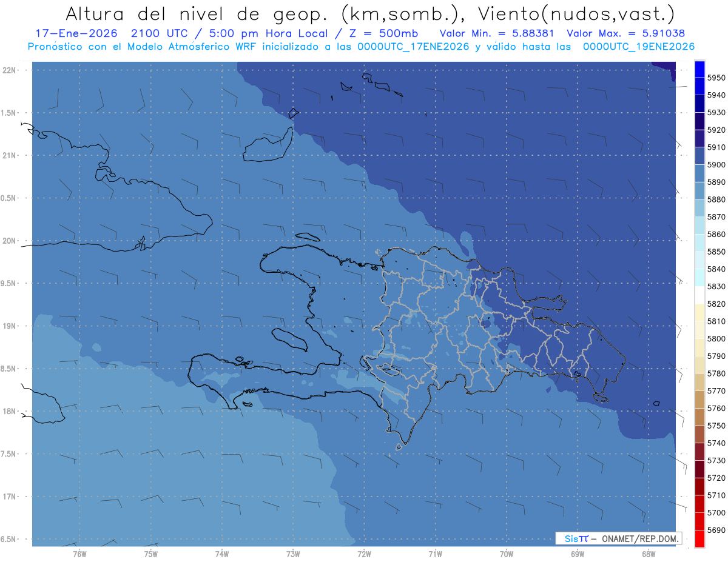Click the '5730' colorbar value
The height and width of the screenshot is (562, 728).
pyautogui.click(x=716, y=460)
